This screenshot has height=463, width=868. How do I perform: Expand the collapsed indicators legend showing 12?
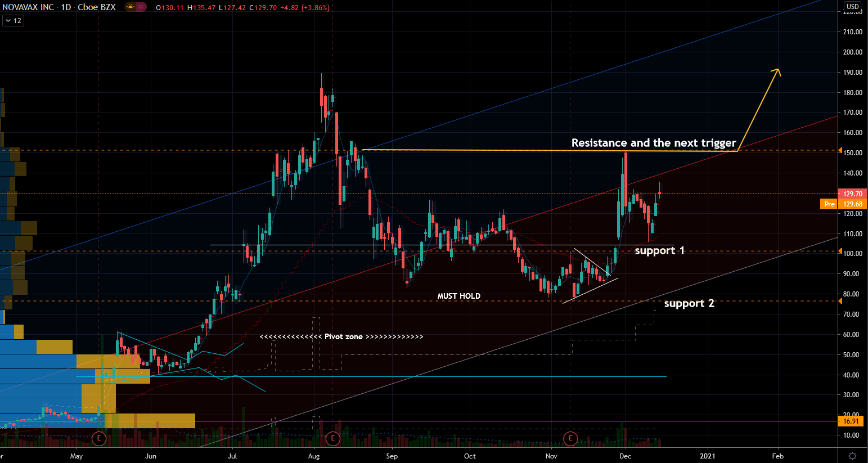pyautogui.click(x=13, y=21)
